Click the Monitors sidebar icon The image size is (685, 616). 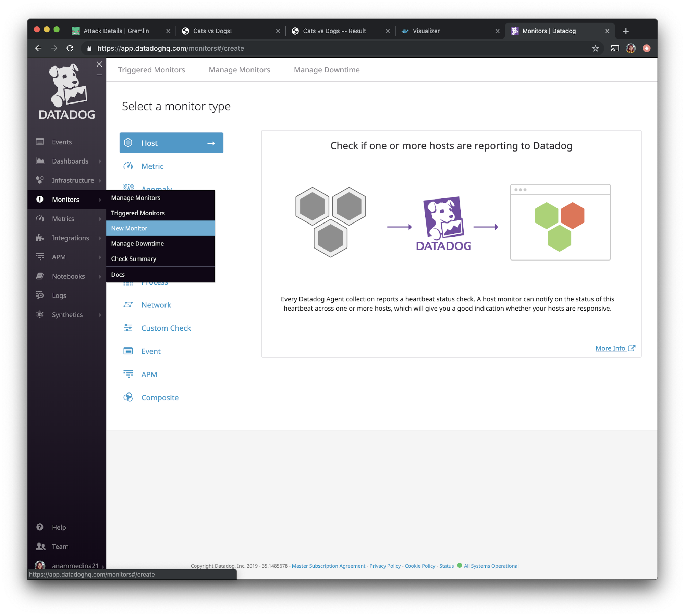[x=39, y=199]
